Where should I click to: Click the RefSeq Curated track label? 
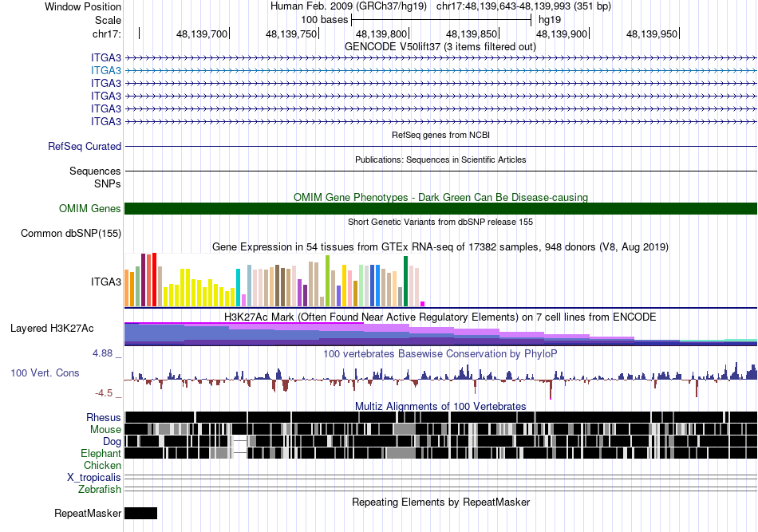point(85,147)
